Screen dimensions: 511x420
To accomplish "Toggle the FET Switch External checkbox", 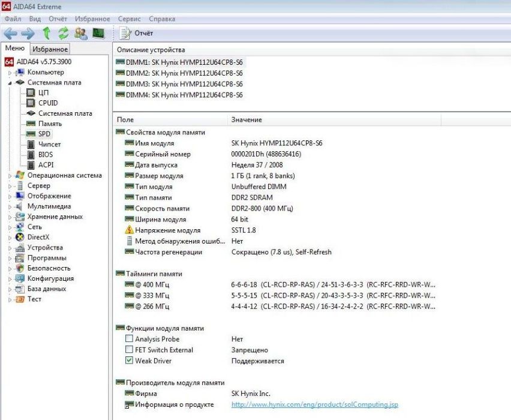I will pos(129,350).
